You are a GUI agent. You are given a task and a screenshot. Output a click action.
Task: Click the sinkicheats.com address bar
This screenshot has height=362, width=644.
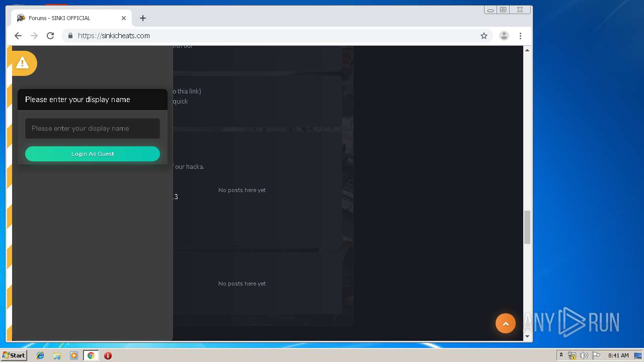pos(272,36)
